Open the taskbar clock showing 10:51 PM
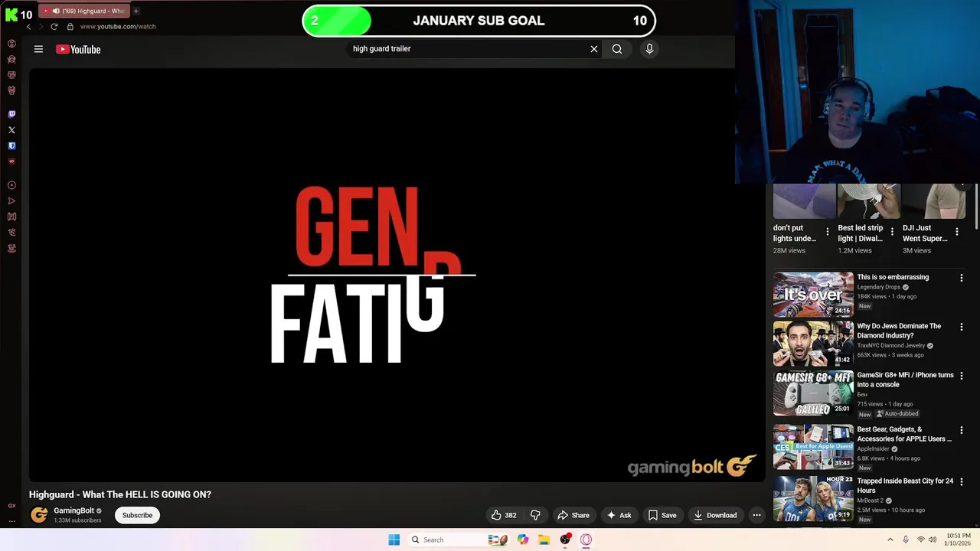This screenshot has width=980, height=551. [x=959, y=540]
